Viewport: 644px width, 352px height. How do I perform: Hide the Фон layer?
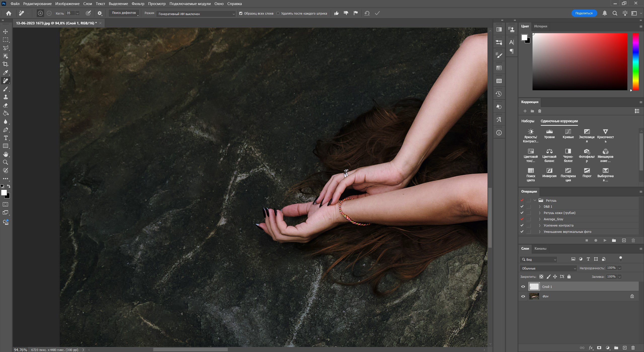(523, 296)
